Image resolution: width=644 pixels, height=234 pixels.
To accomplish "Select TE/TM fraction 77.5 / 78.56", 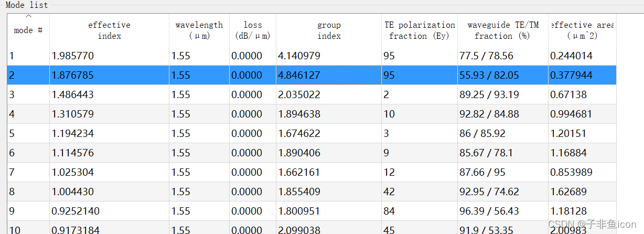I will pos(503,56).
